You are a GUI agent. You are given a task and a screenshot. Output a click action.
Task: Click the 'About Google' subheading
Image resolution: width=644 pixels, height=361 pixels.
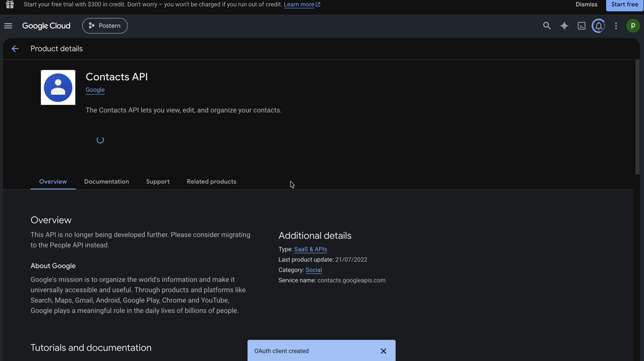pyautogui.click(x=53, y=266)
